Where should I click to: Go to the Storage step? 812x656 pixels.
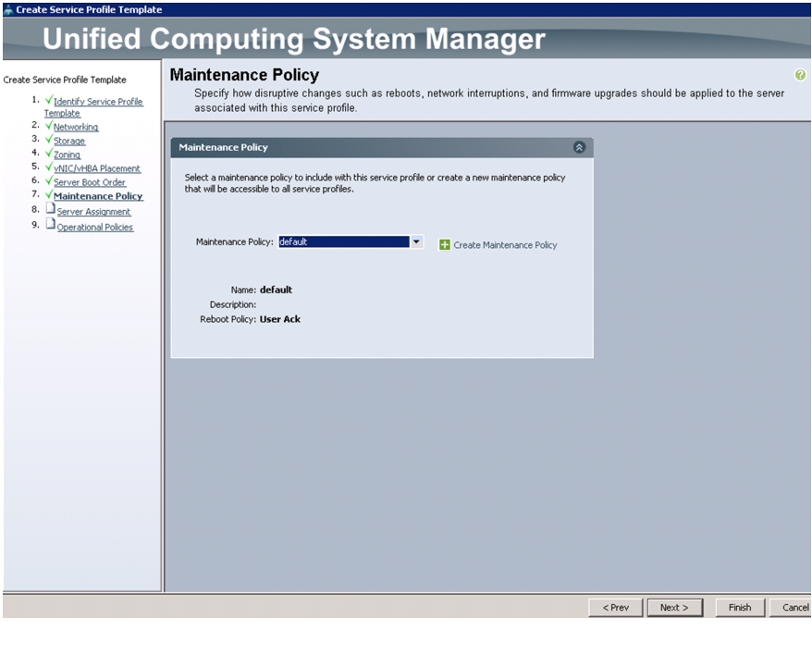click(x=69, y=141)
